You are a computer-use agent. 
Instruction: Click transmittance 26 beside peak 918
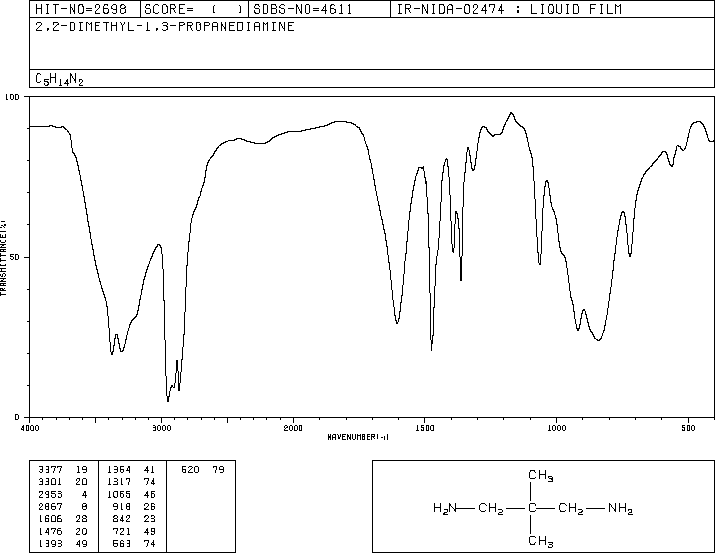click(150, 506)
